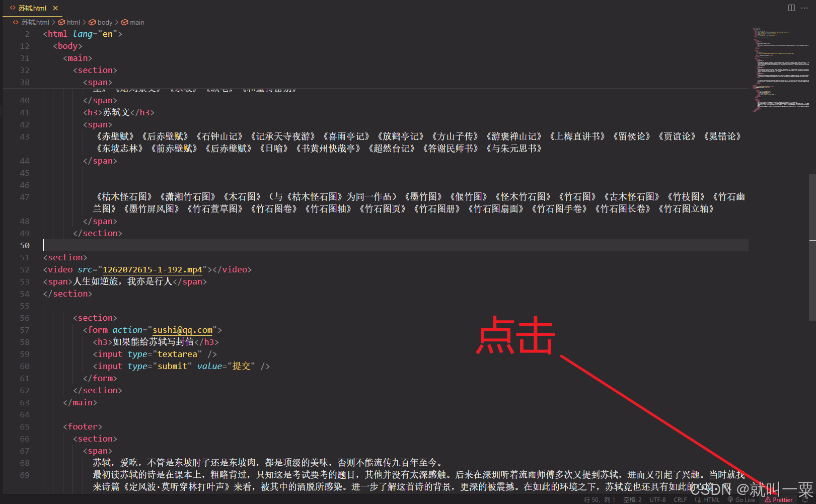Click the footer text starting 苏轼，爱吃
Image resolution: width=816 pixels, height=504 pixels.
tap(268, 463)
